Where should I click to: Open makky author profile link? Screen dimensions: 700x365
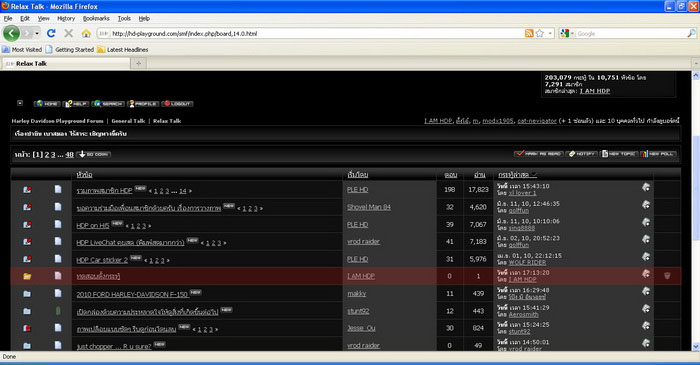[x=357, y=294]
